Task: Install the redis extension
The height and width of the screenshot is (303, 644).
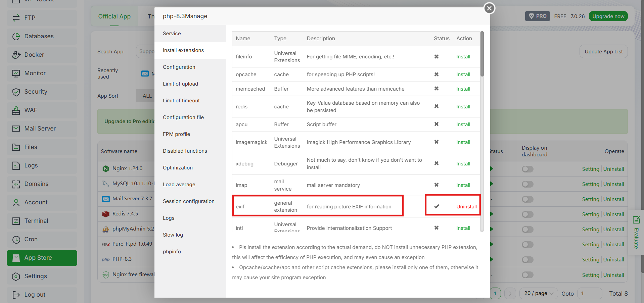Action: (463, 107)
